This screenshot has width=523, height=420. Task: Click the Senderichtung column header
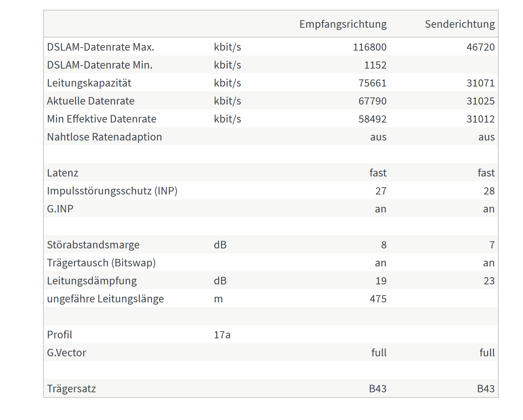pyautogui.click(x=460, y=24)
